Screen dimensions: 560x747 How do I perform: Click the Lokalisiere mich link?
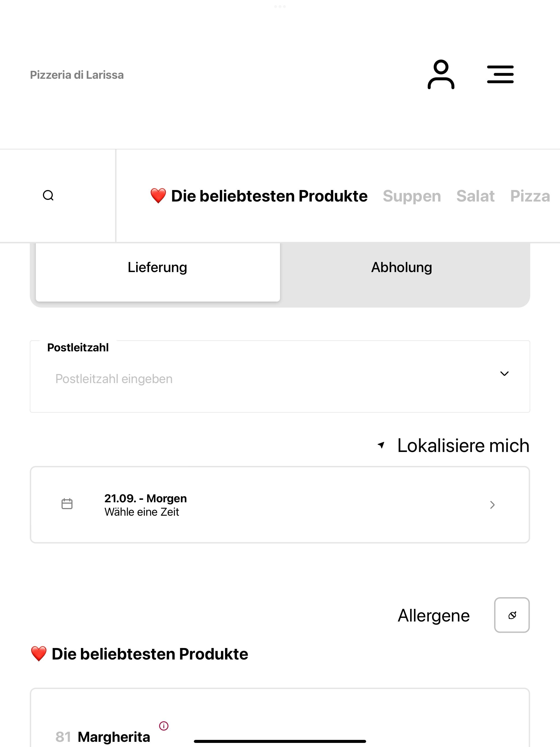pos(463,445)
